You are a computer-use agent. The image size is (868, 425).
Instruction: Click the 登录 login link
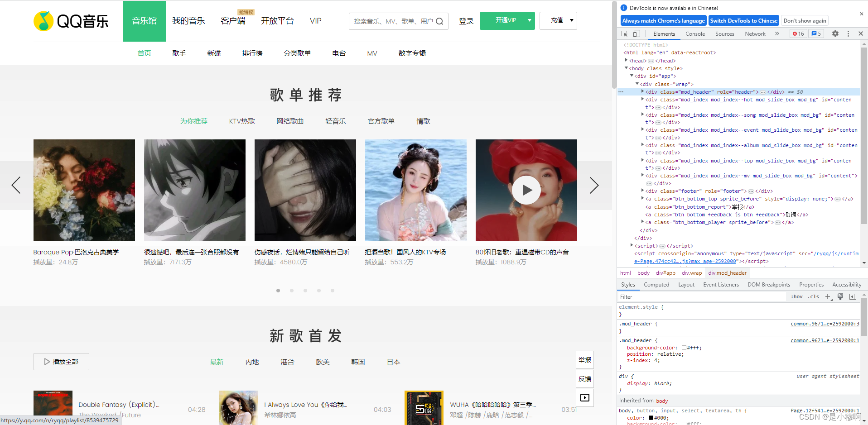click(466, 21)
